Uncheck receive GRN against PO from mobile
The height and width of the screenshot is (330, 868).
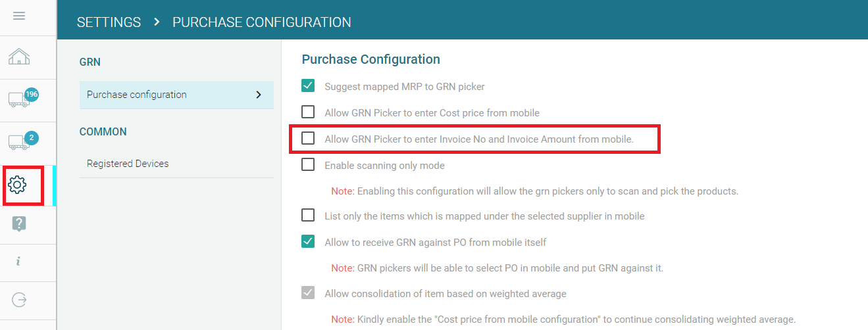[x=308, y=242]
